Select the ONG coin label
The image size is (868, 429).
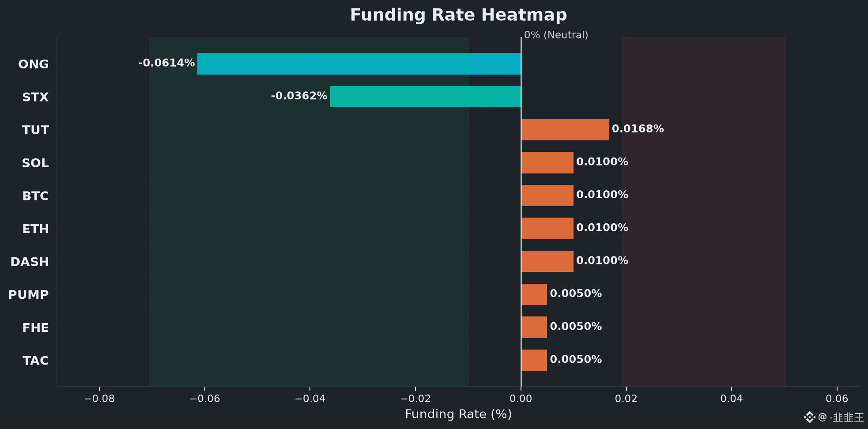coord(34,64)
